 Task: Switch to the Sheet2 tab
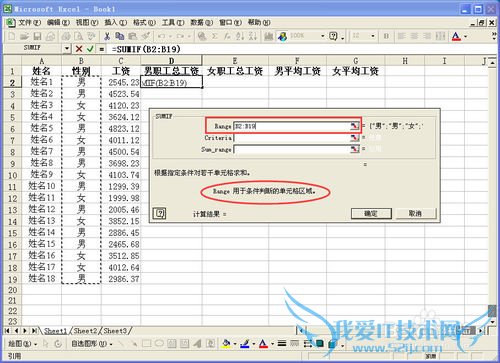pyautogui.click(x=85, y=331)
